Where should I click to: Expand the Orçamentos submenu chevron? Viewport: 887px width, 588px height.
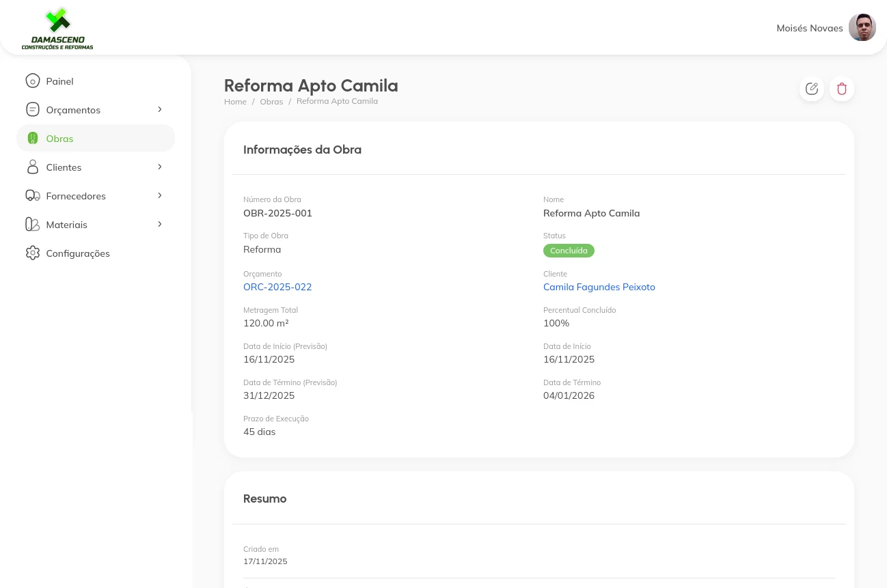point(160,109)
